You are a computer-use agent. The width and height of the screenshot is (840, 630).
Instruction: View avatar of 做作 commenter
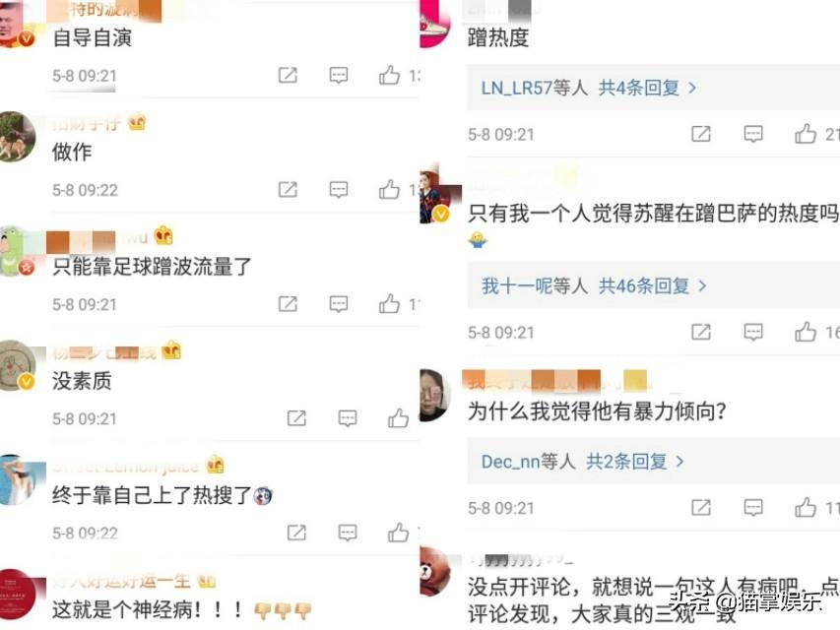click(16, 136)
